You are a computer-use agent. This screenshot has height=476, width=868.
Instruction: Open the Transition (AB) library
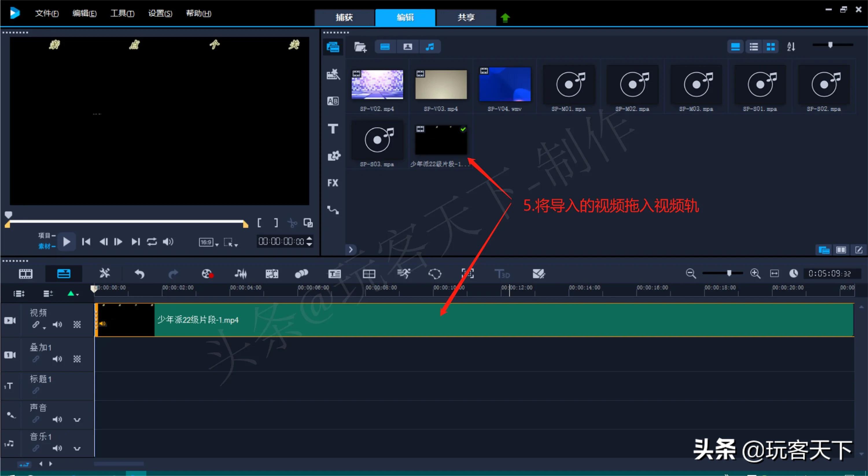[x=333, y=101]
